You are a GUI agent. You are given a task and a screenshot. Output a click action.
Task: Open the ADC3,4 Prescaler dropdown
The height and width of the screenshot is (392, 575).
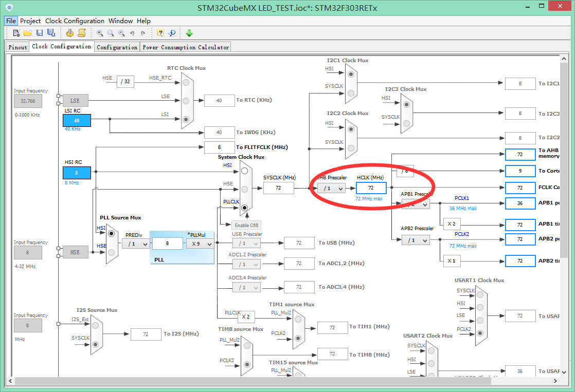[246, 288]
